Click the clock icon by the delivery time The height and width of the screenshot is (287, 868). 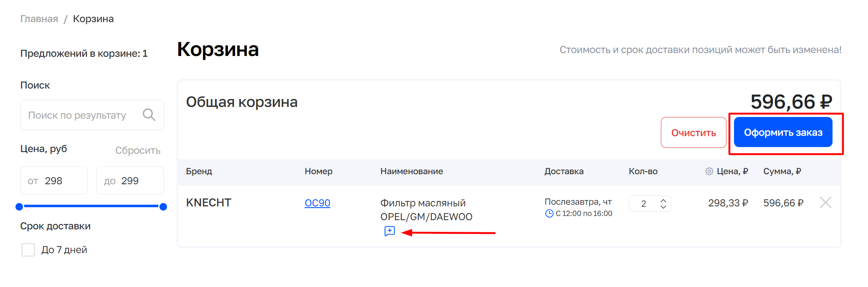pos(549,213)
